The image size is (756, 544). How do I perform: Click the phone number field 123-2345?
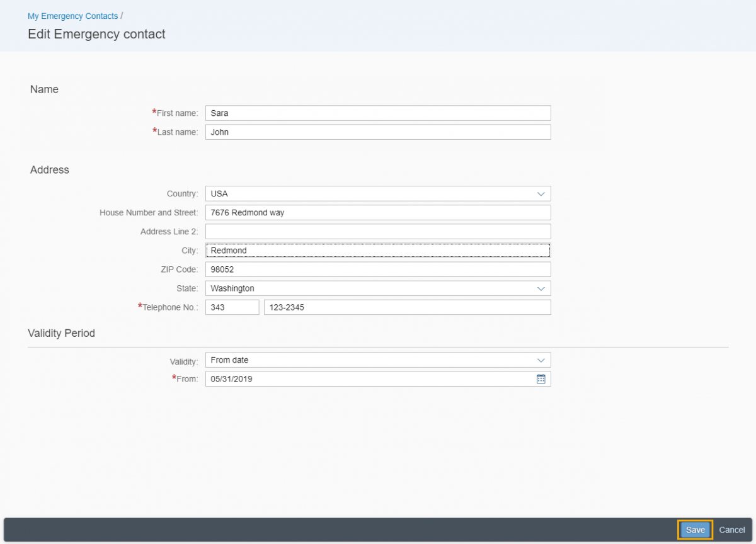coord(407,307)
